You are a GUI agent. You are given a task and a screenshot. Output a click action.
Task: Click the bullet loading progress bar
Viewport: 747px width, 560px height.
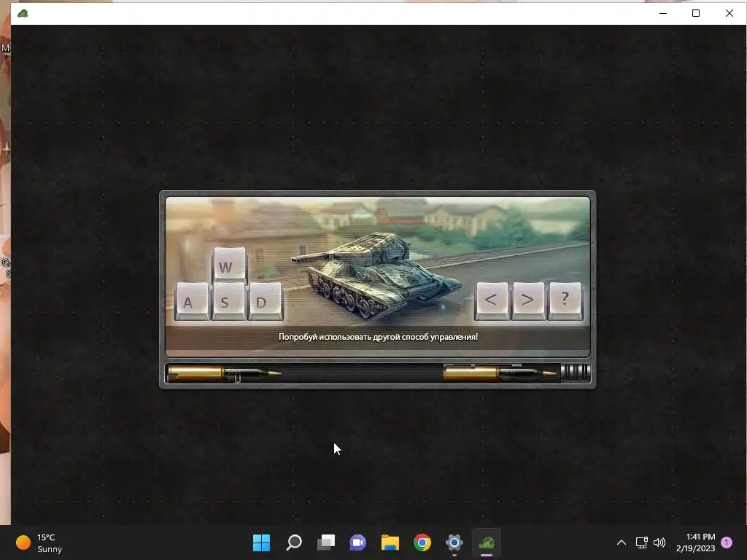pos(379,373)
